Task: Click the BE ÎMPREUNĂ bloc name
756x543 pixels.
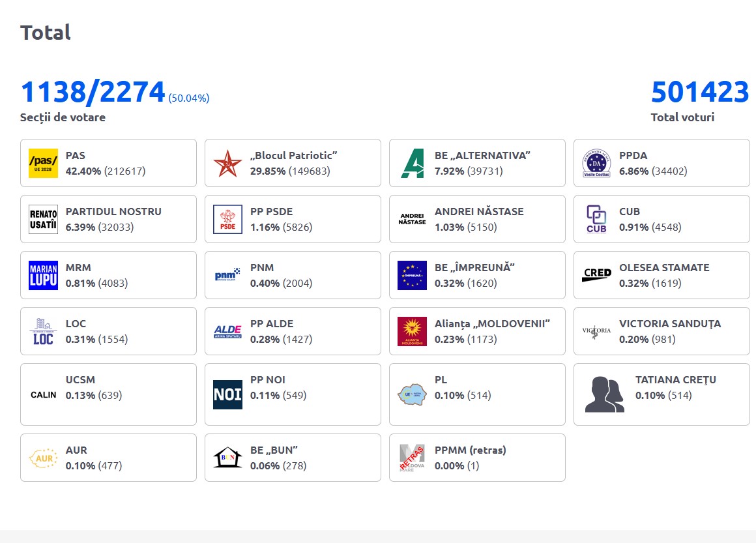Action: tap(474, 268)
